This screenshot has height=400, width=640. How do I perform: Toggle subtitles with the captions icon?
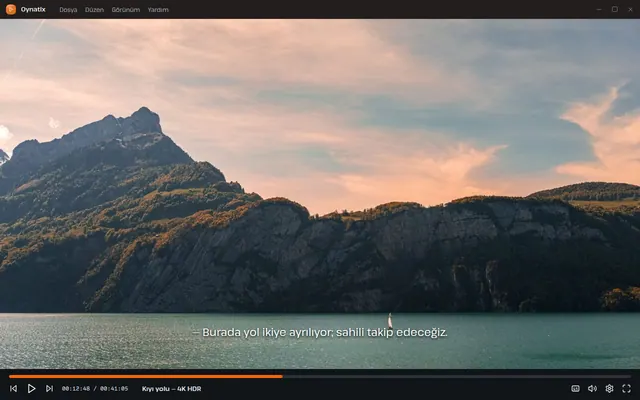(x=575, y=389)
